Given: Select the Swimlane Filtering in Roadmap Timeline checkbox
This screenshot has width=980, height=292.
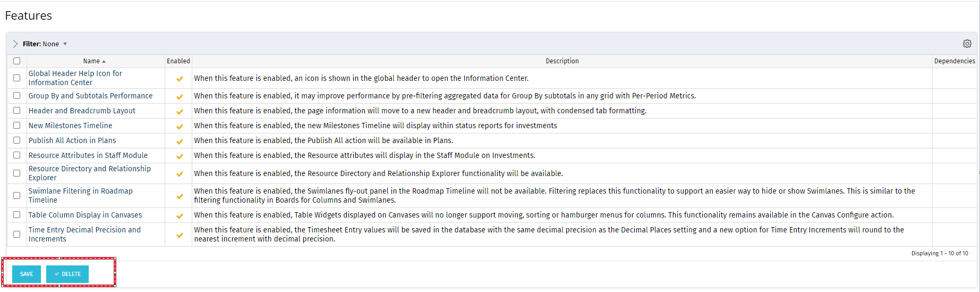Looking at the screenshot, I should click(x=17, y=196).
